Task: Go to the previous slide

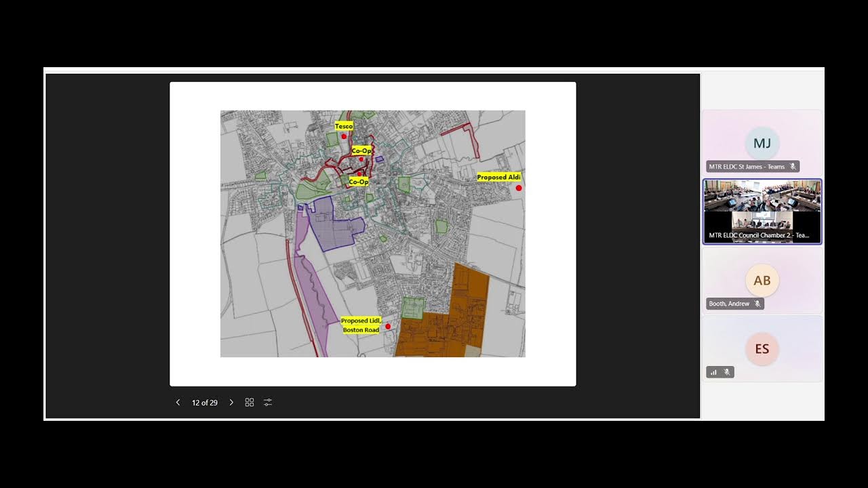Action: pyautogui.click(x=178, y=403)
